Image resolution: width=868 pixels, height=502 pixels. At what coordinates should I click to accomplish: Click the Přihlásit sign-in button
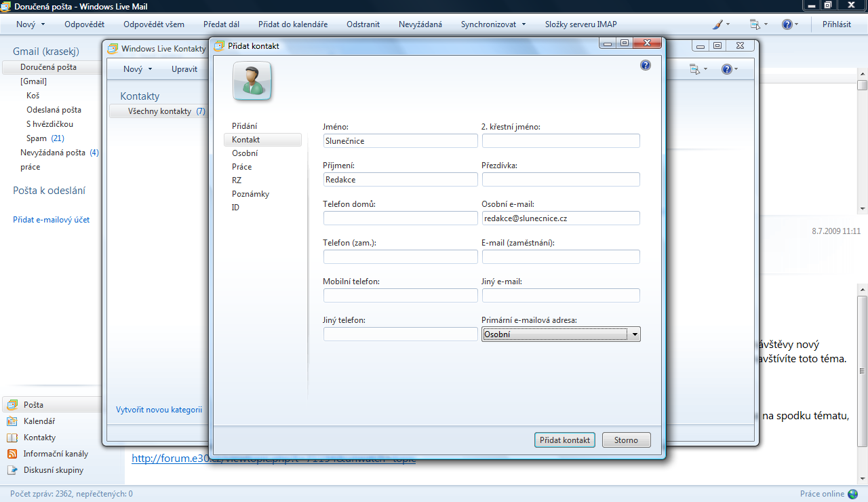(x=837, y=24)
